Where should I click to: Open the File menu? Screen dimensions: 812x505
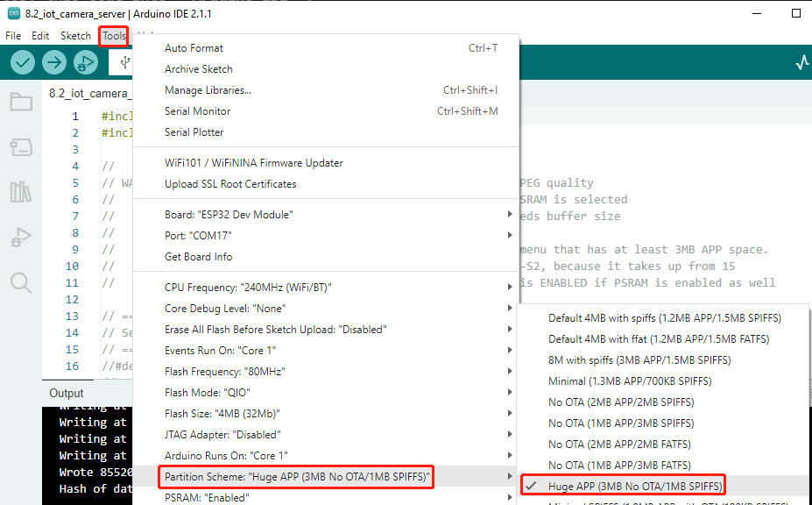[x=13, y=36]
